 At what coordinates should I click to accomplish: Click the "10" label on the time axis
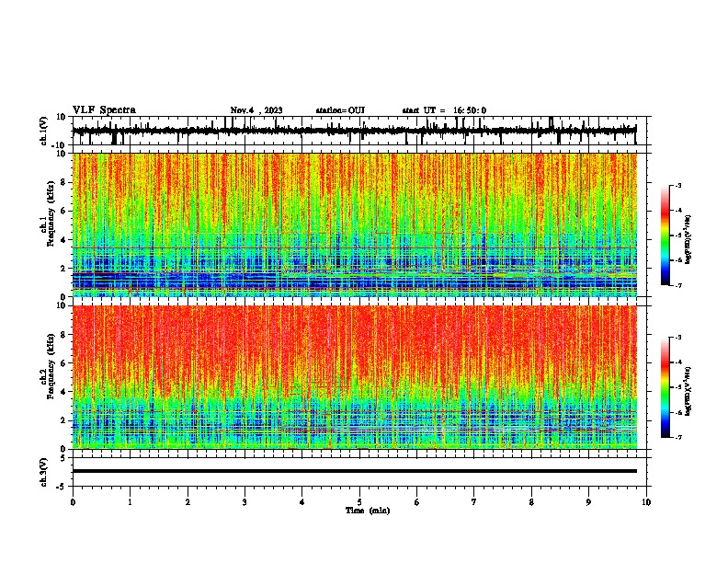coord(646,502)
